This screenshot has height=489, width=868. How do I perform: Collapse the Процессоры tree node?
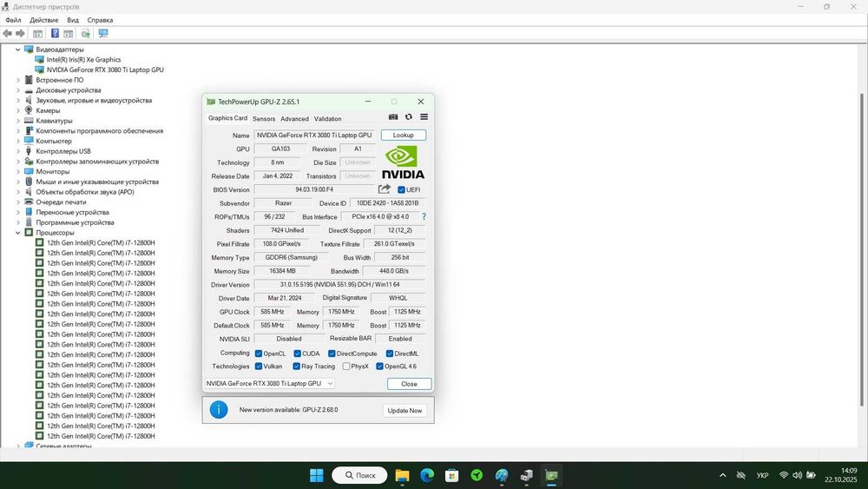click(17, 233)
